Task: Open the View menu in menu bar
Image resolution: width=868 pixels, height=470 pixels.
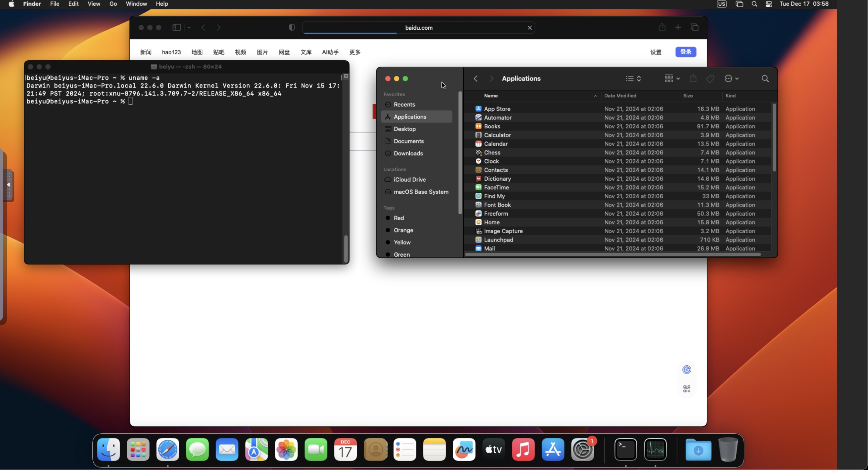Action: 94,4
